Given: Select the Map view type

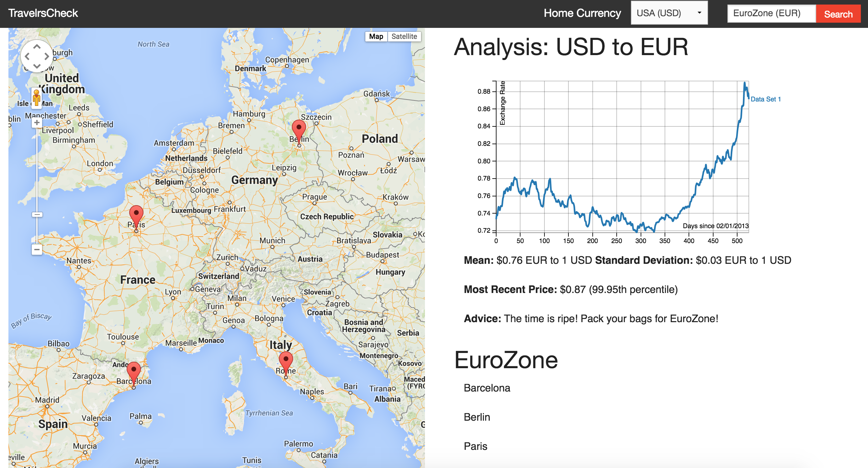Looking at the screenshot, I should 376,36.
